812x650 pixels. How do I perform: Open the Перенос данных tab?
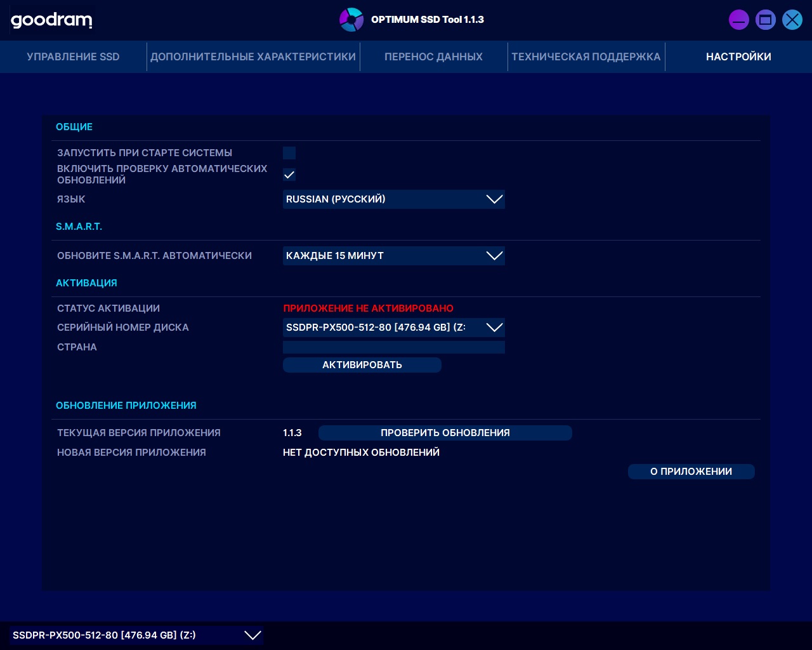433,56
